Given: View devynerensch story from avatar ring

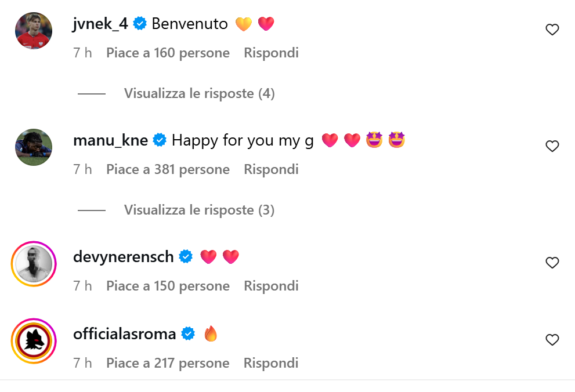Looking at the screenshot, I should (x=34, y=264).
